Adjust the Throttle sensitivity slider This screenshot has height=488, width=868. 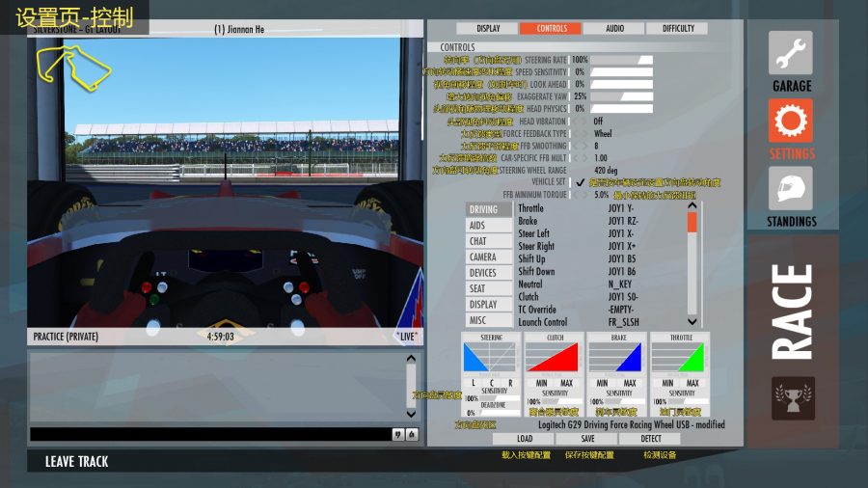688,402
